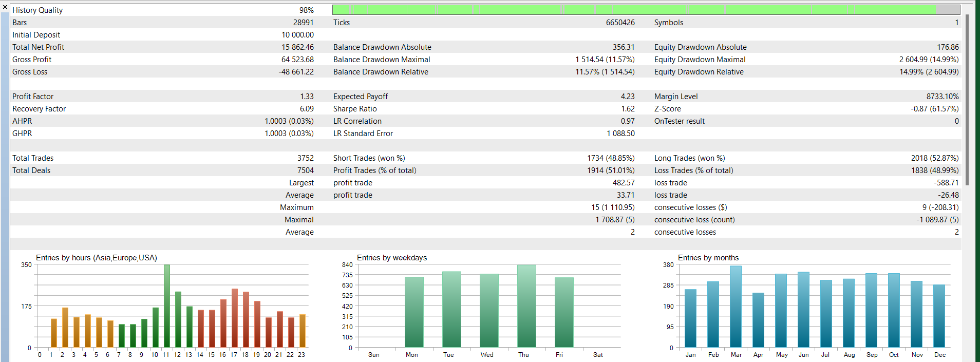Viewport: 980px width, 362px height.
Task: Click Equity Drawdown Relative value 14.99% (2 604.99)
Action: (929, 72)
